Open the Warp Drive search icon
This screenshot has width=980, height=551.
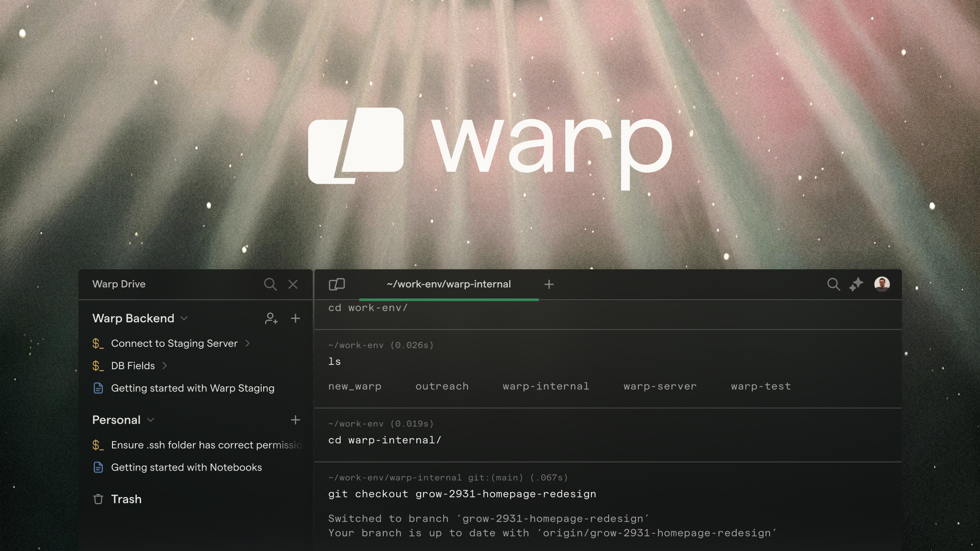click(x=271, y=284)
